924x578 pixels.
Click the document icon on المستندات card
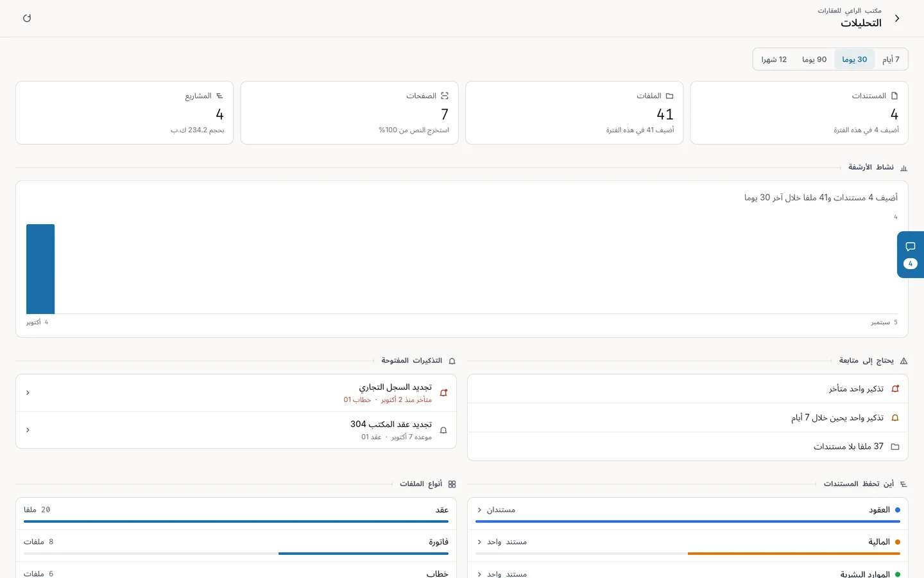[x=894, y=96]
